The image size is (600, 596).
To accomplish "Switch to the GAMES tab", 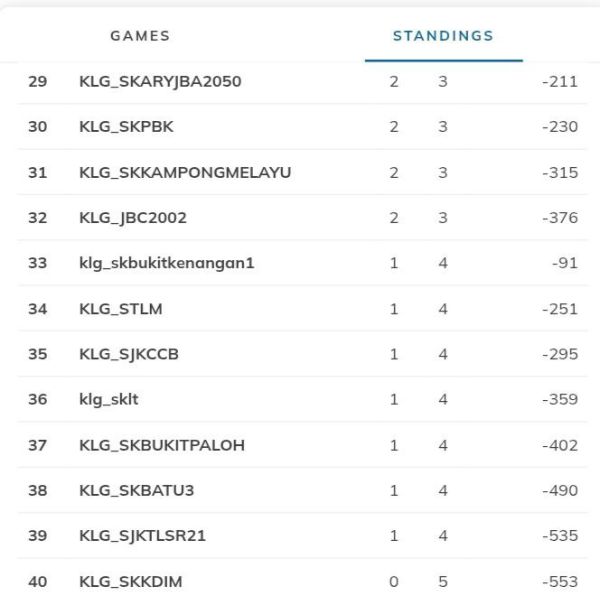I will click(140, 36).
